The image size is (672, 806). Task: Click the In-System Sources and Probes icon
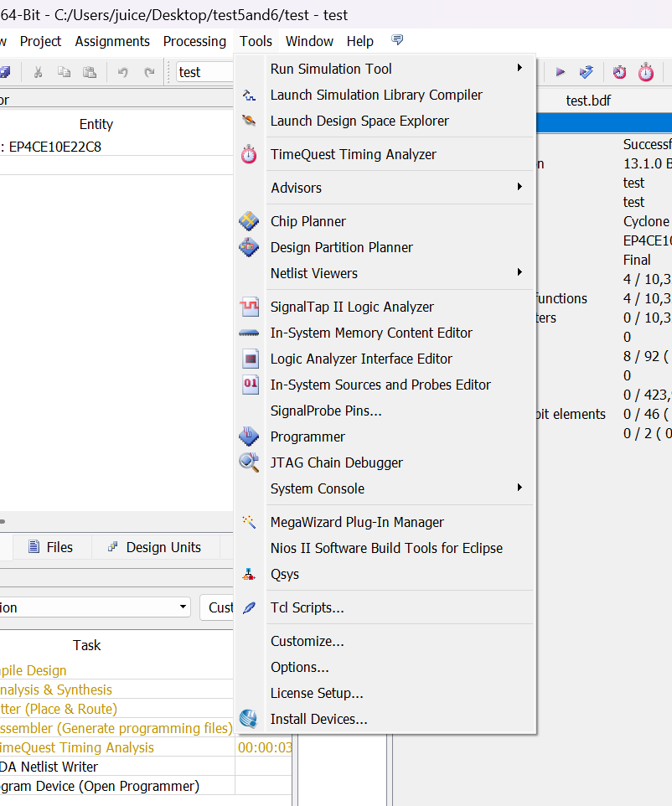[251, 385]
